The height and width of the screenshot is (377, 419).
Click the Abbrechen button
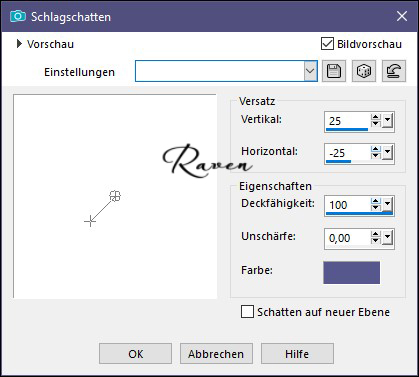[x=216, y=354]
